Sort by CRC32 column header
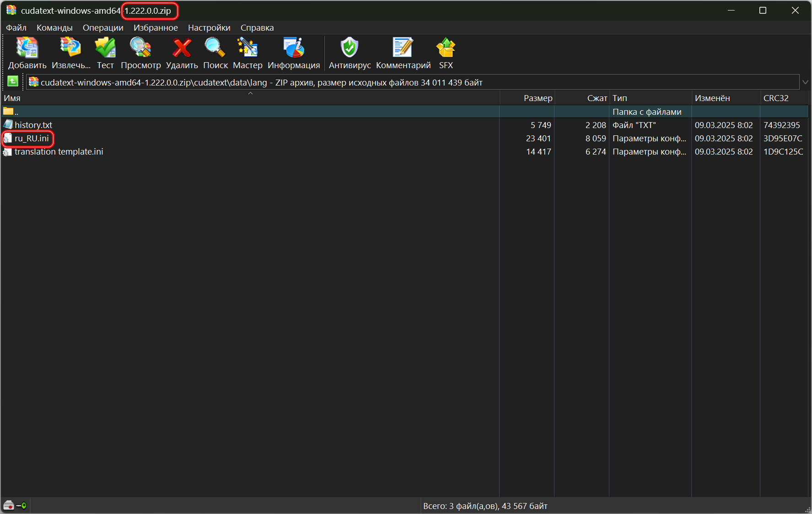812x514 pixels. [785, 98]
